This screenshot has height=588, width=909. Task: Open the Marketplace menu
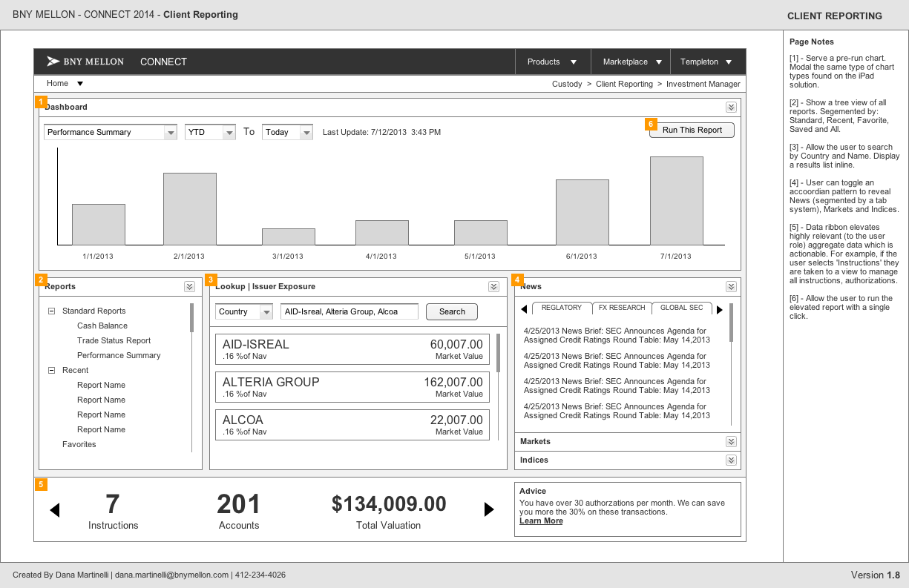(x=631, y=62)
